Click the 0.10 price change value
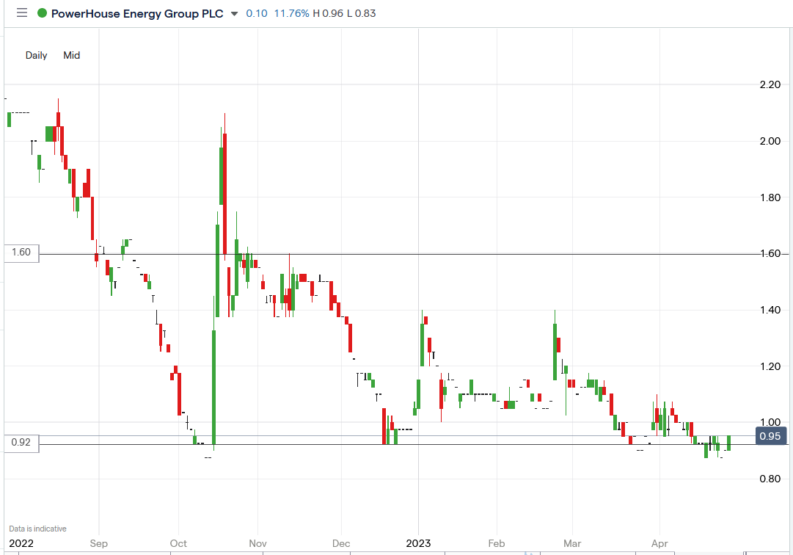The width and height of the screenshot is (793, 555). pyautogui.click(x=256, y=14)
